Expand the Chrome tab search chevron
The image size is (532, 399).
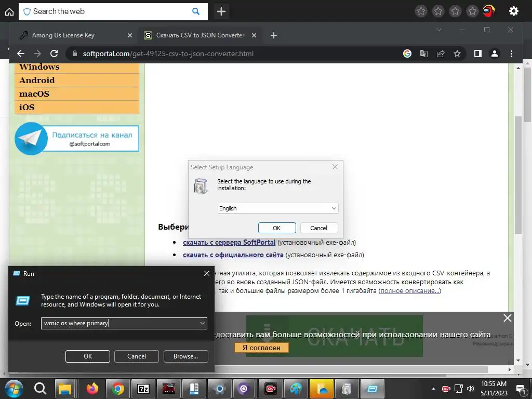pyautogui.click(x=438, y=30)
